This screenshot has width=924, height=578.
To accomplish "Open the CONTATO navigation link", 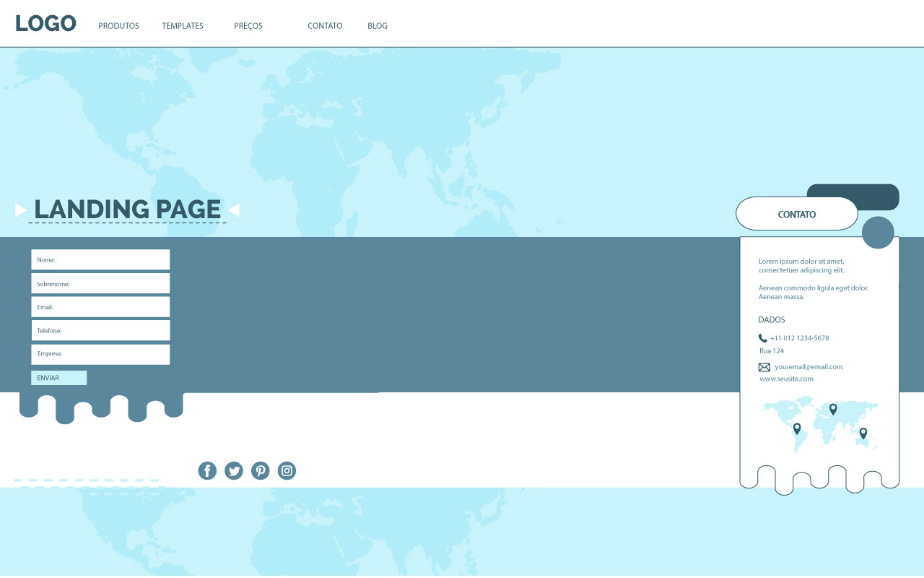I will pyautogui.click(x=325, y=26).
